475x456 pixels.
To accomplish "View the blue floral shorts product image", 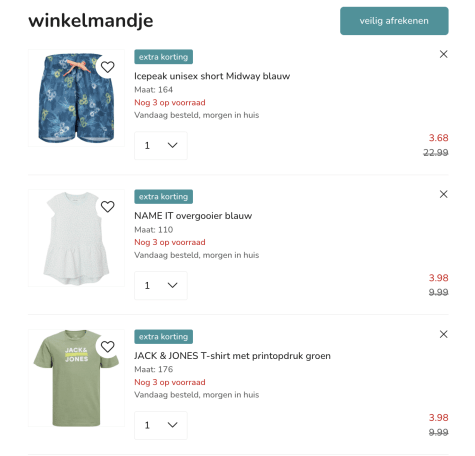I will [76, 98].
